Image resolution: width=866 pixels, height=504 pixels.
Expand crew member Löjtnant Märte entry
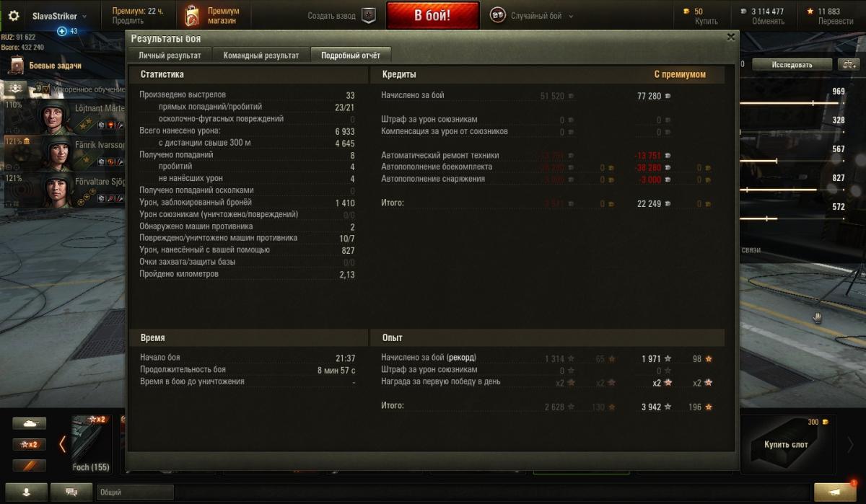(x=65, y=116)
